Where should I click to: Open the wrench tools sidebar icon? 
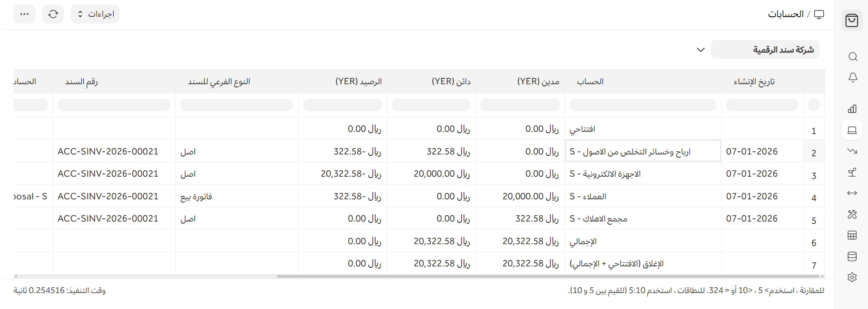coord(852,214)
